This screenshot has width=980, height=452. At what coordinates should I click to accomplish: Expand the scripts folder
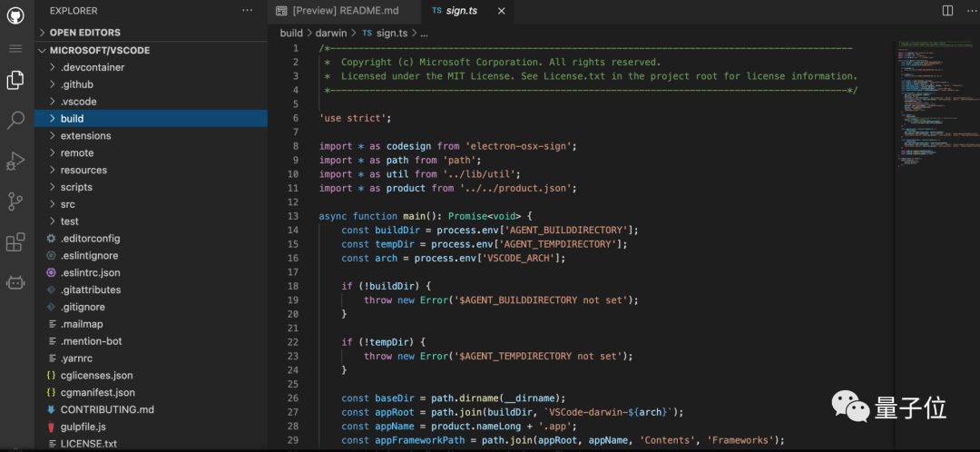[151, 187]
